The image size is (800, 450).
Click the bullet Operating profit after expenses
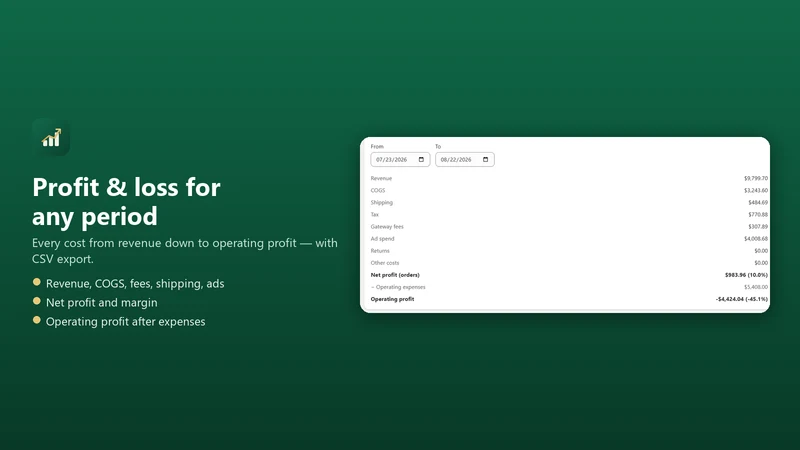126,321
